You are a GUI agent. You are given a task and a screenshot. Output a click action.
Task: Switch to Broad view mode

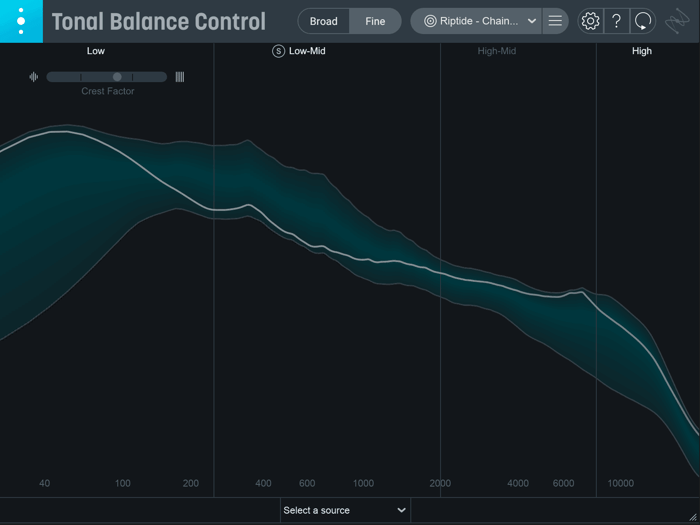(x=324, y=21)
